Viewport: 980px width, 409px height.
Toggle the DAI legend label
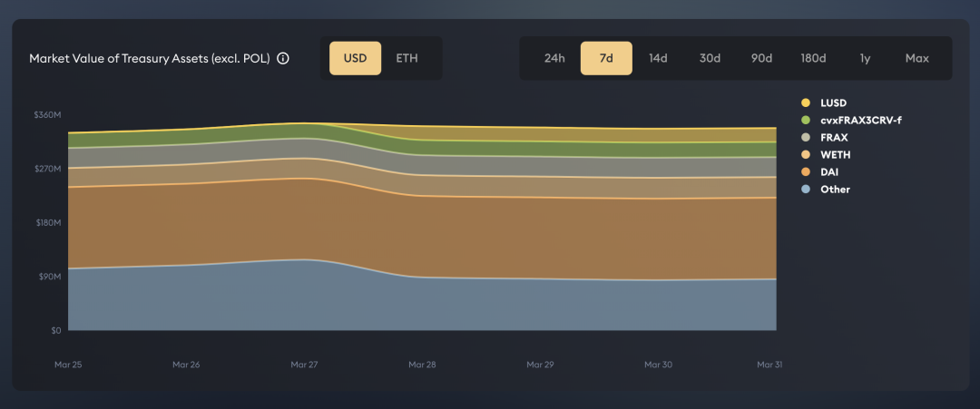point(829,171)
